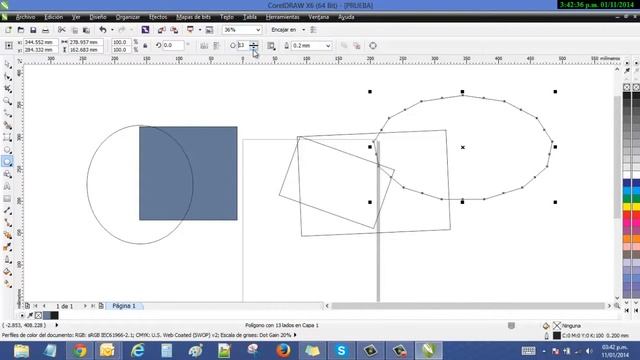
Task: Click the Wrap text icon in property bar
Action: pos(271,46)
